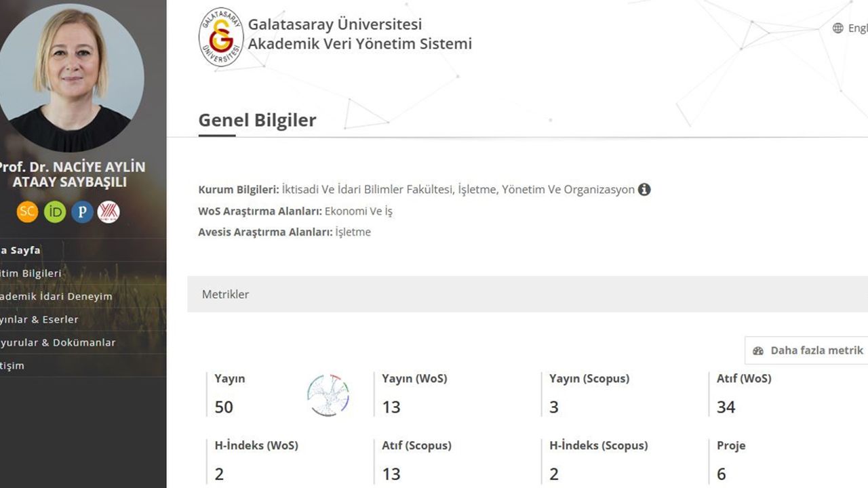Click the globe language icon
Image resolution: width=868 pixels, height=488 pixels.
(838, 28)
